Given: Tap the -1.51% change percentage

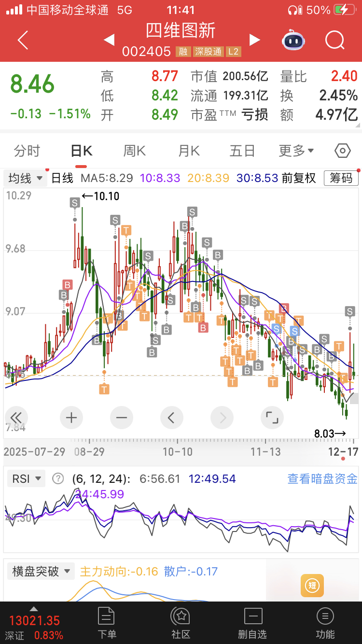Looking at the screenshot, I should point(70,114).
